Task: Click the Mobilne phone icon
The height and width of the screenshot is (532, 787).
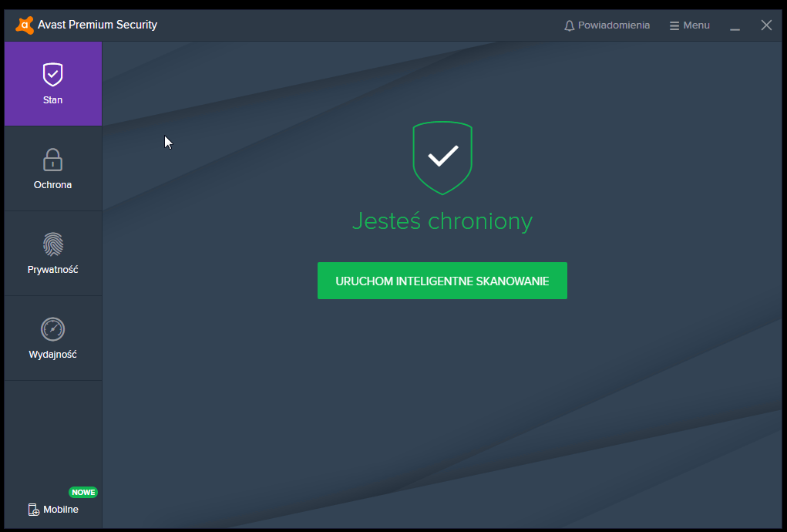Action: (x=33, y=509)
